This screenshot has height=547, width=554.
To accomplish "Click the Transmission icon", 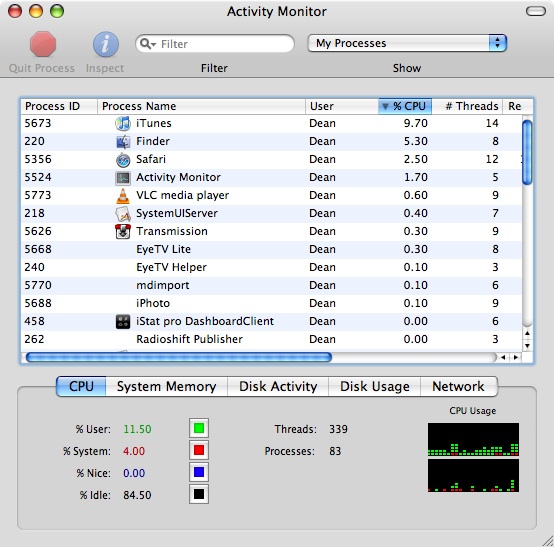I will pyautogui.click(x=123, y=231).
